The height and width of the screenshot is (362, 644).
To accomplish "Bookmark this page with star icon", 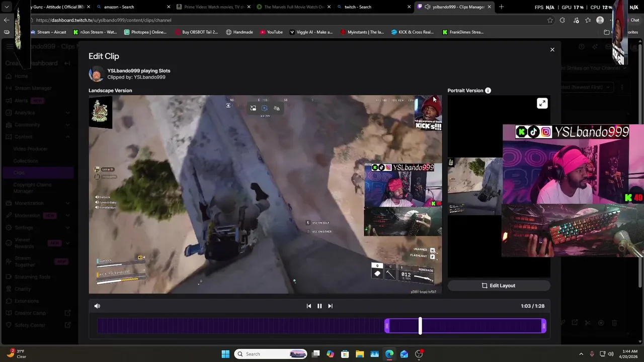I will click(550, 20).
